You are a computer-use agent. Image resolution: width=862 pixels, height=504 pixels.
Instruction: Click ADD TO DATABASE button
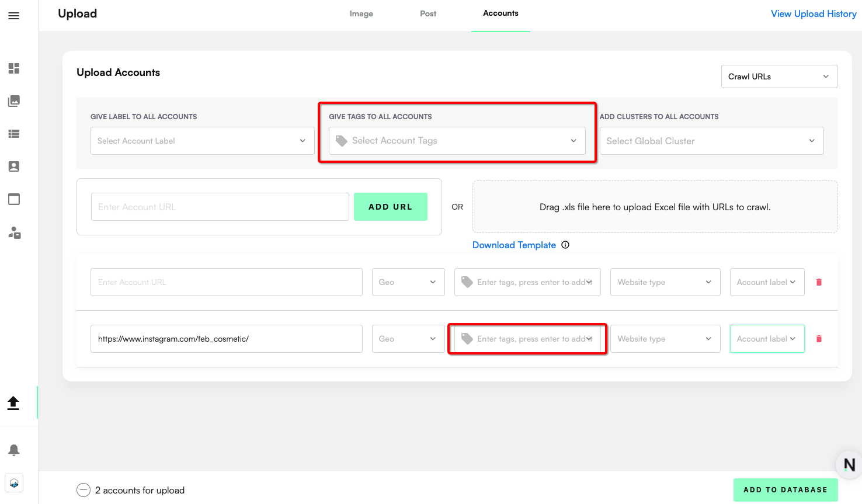tap(785, 490)
